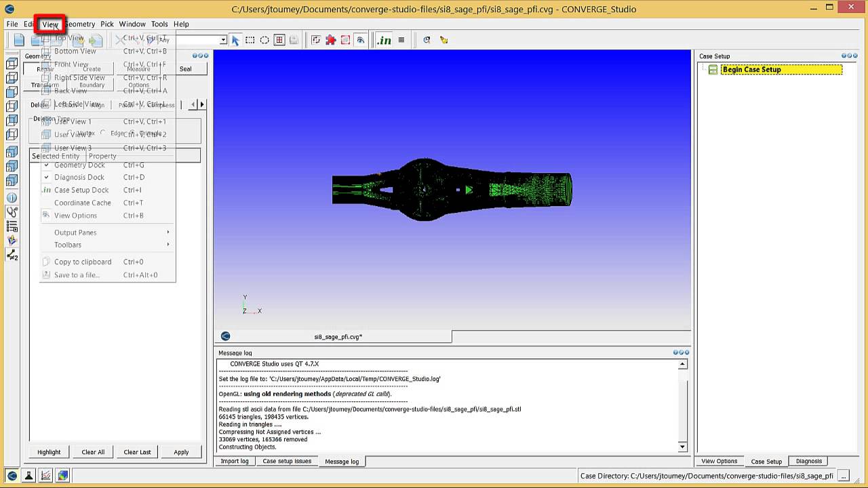Select the si8_sage_pfi.cvg* document tab
The image size is (868, 488).
338,336
